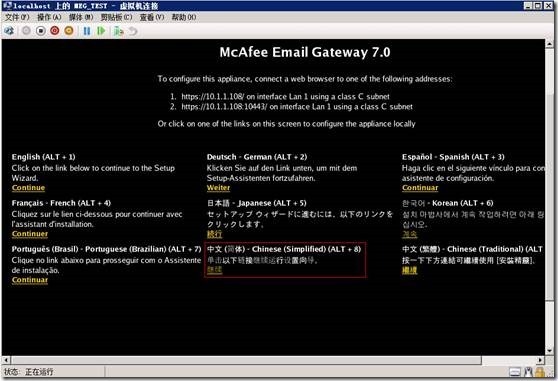
Task: Click the Español - Spanish (ALT + 3) heading
Action: pos(453,157)
